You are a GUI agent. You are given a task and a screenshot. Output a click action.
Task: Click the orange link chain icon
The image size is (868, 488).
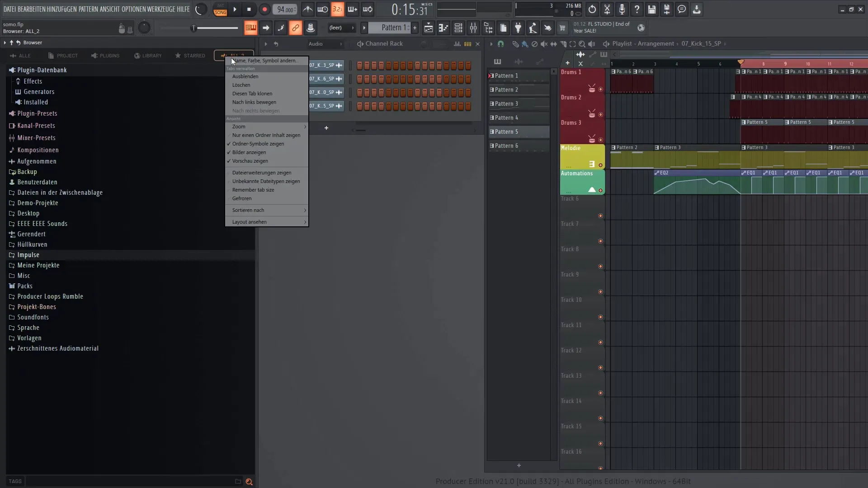pos(295,28)
